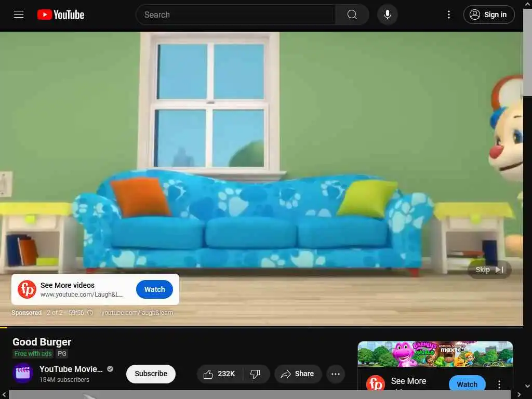Like the video with 232K likes
The height and width of the screenshot is (399, 532).
(220, 374)
